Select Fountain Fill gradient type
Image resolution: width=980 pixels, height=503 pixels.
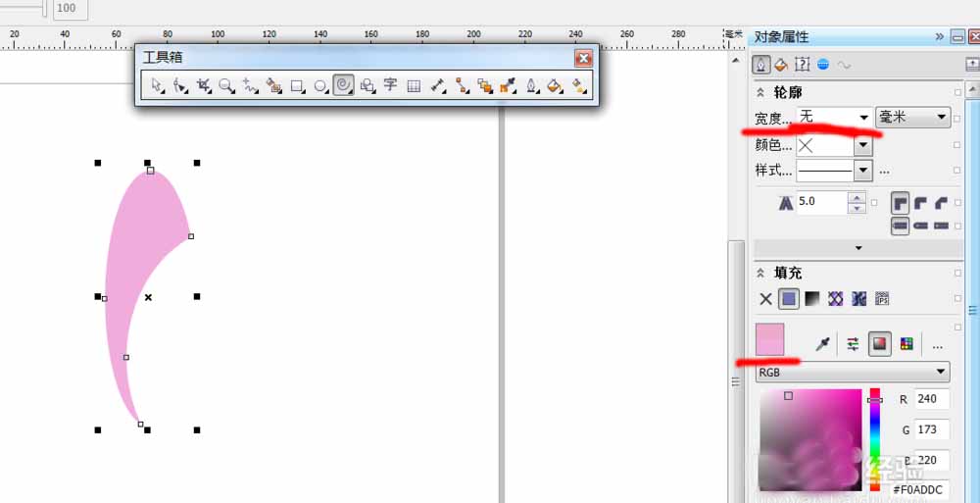pos(811,299)
